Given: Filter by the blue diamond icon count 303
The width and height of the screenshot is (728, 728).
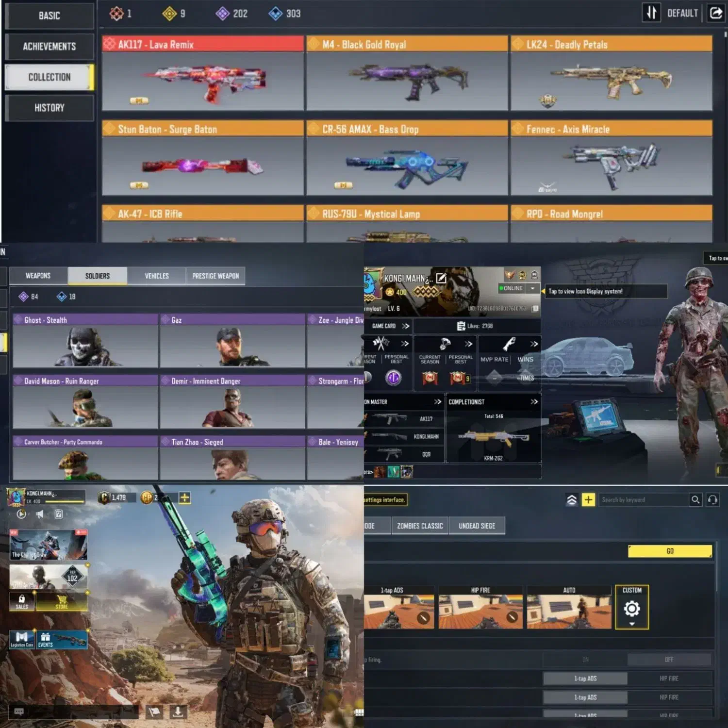Looking at the screenshot, I should click(x=275, y=14).
